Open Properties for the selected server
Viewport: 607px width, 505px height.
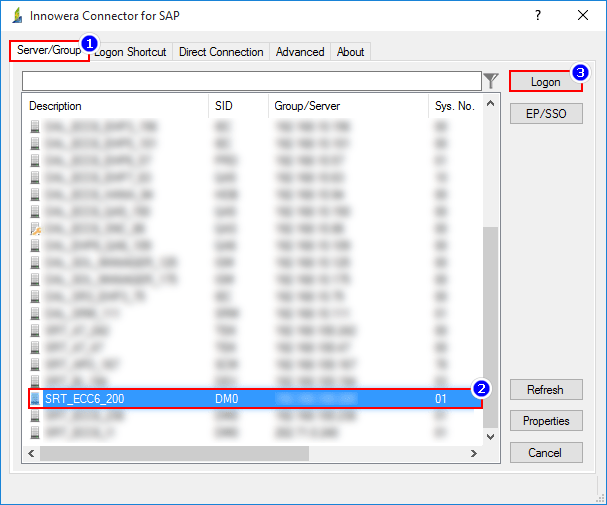click(x=546, y=421)
